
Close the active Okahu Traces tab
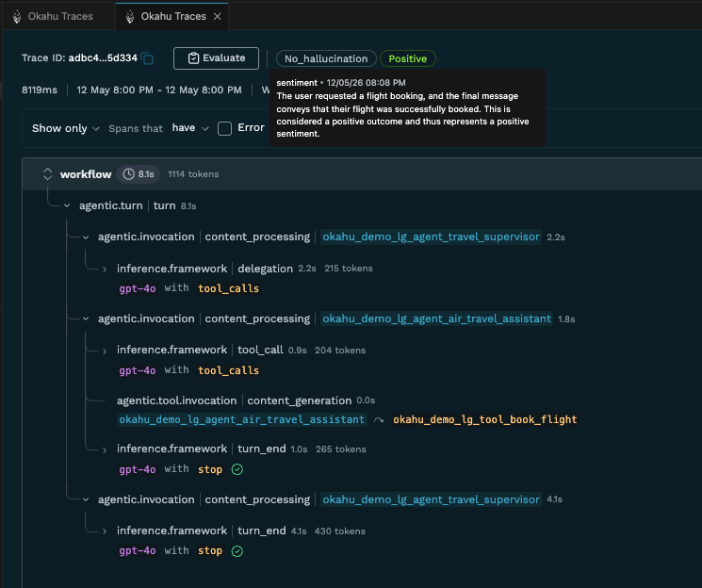[x=217, y=17]
